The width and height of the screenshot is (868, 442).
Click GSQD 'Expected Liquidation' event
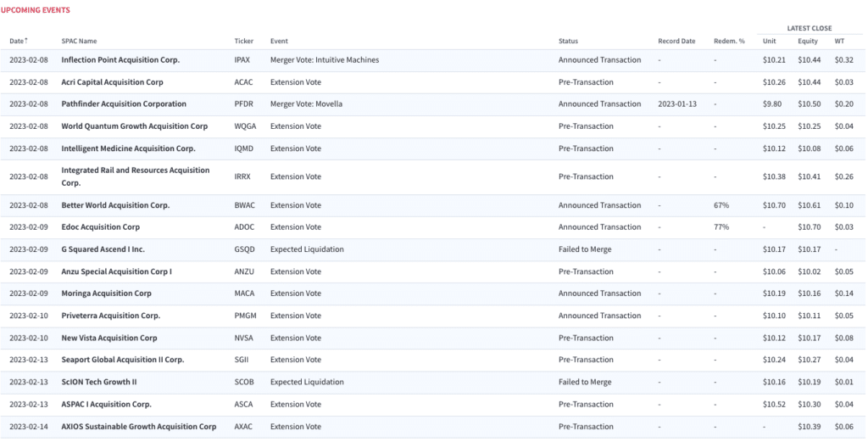pos(307,249)
